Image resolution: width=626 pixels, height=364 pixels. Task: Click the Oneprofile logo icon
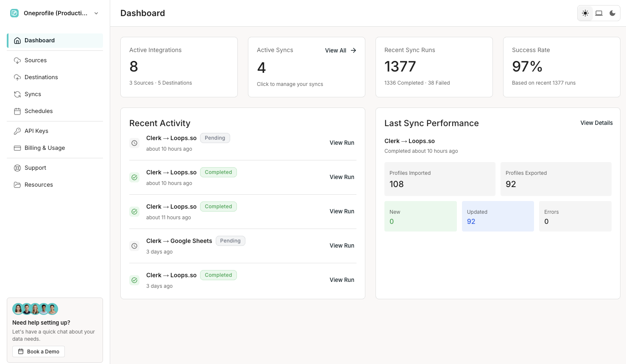pos(14,13)
